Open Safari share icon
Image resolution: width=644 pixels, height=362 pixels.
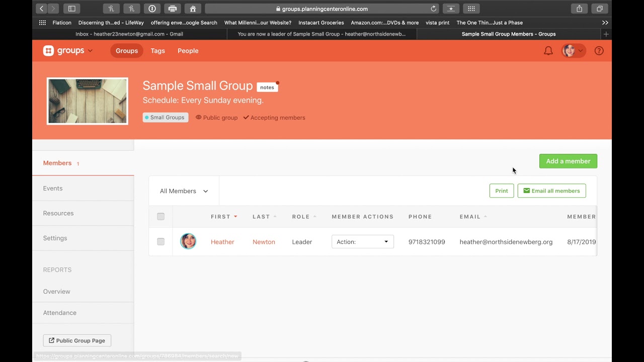[579, 9]
